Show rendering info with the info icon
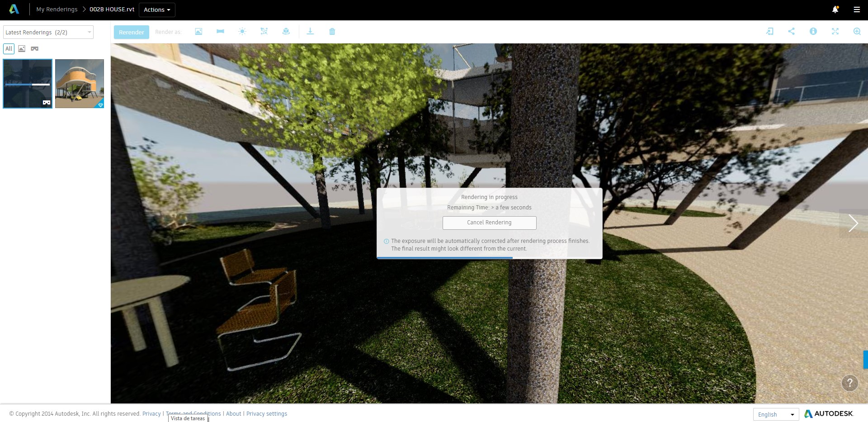The width and height of the screenshot is (868, 422). [x=813, y=32]
